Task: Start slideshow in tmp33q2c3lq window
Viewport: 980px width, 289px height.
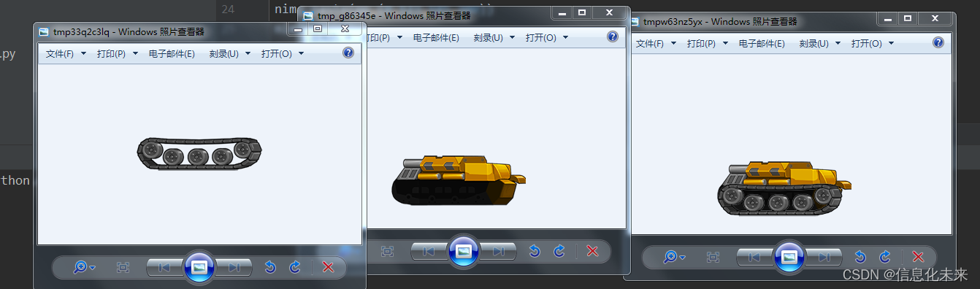Action: tap(199, 267)
